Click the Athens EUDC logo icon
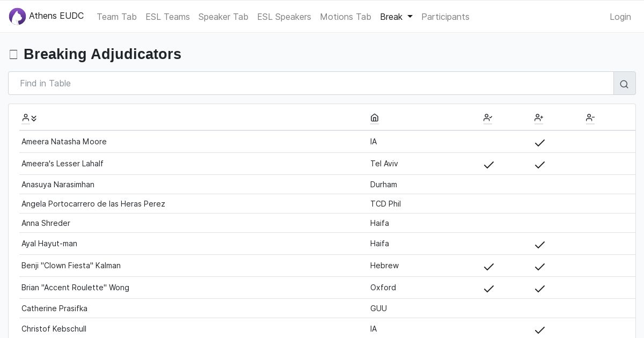 (x=17, y=17)
